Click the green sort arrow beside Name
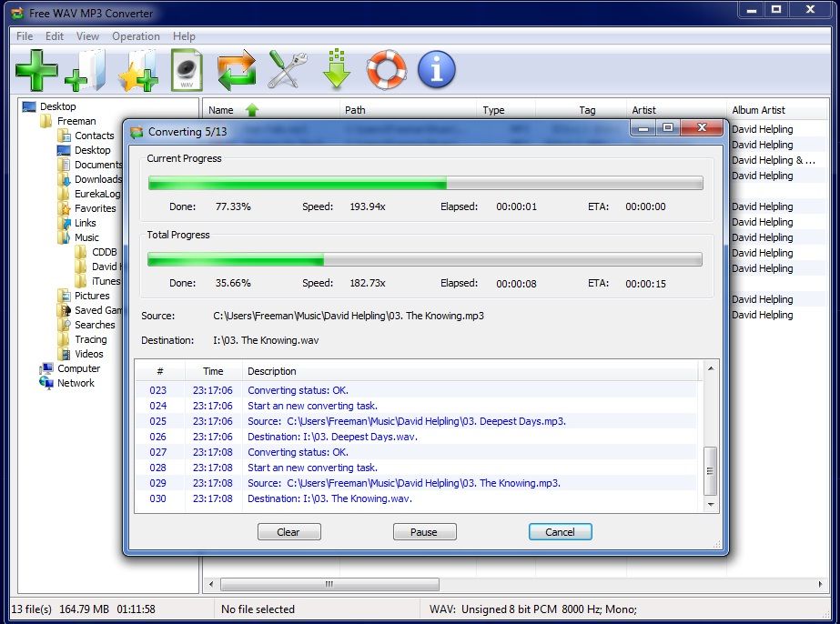 point(252,110)
